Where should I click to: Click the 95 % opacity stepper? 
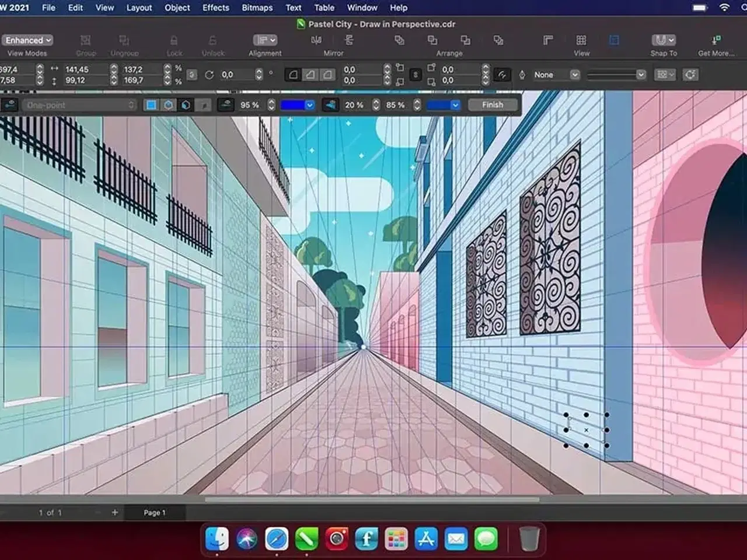271,105
